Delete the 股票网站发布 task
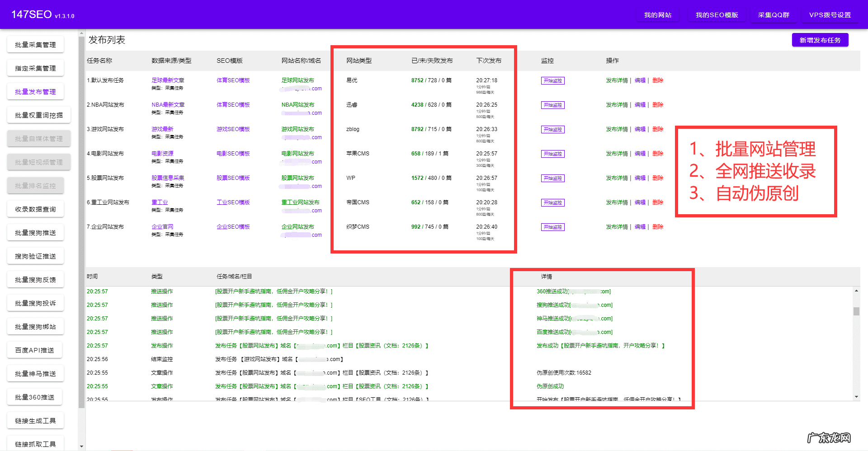Image resolution: width=868 pixels, height=451 pixels. point(657,178)
